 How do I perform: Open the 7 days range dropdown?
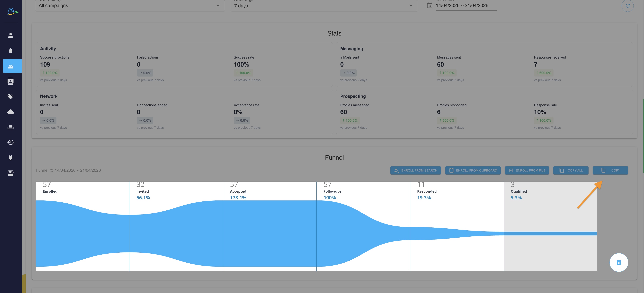(x=324, y=6)
